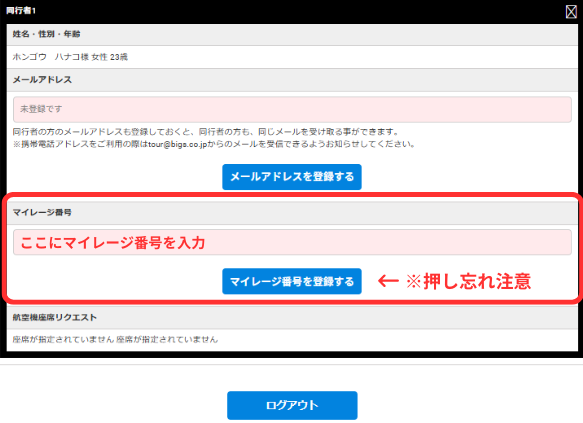Click the メールアドレスを登録する button
The width and height of the screenshot is (583, 423).
(292, 177)
